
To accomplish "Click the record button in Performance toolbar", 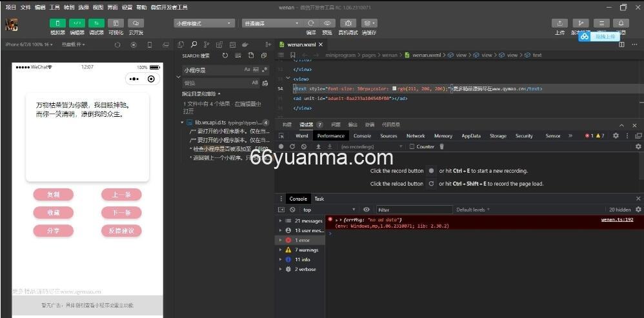I will 281,146.
